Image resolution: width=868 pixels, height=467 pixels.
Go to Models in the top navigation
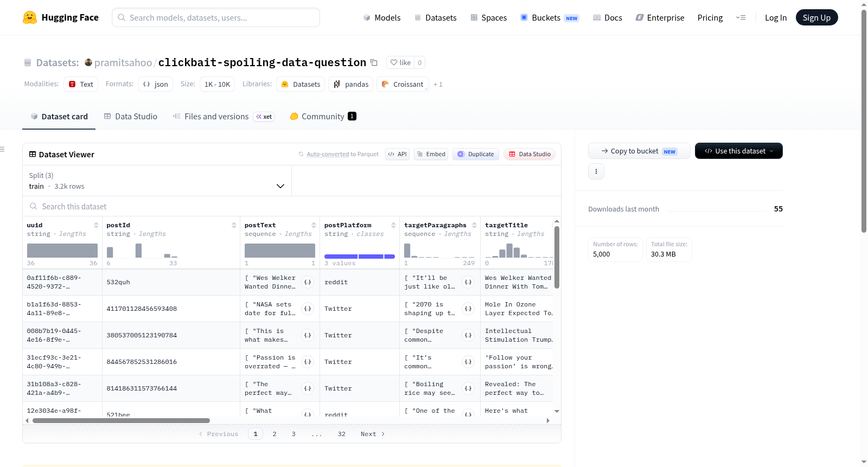[382, 17]
